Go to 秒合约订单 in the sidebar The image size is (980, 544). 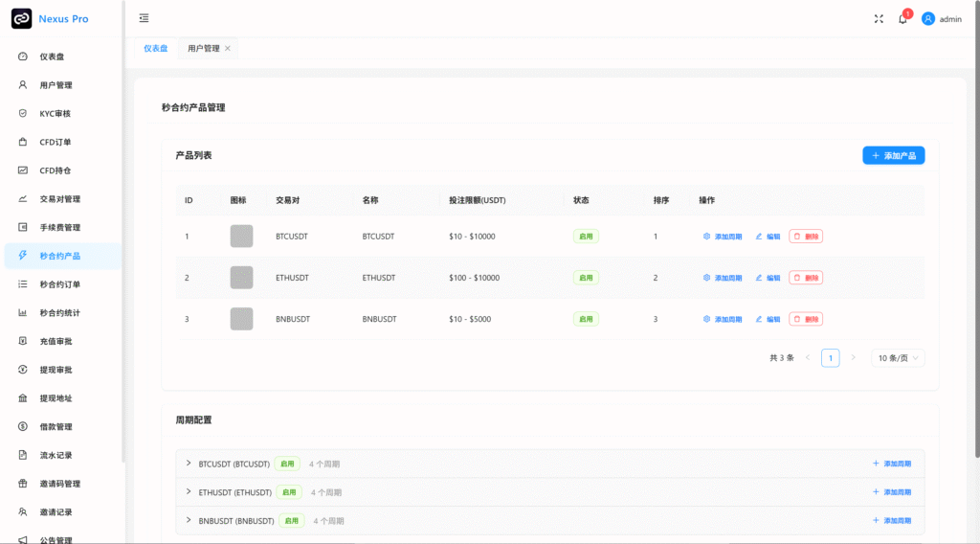point(60,284)
